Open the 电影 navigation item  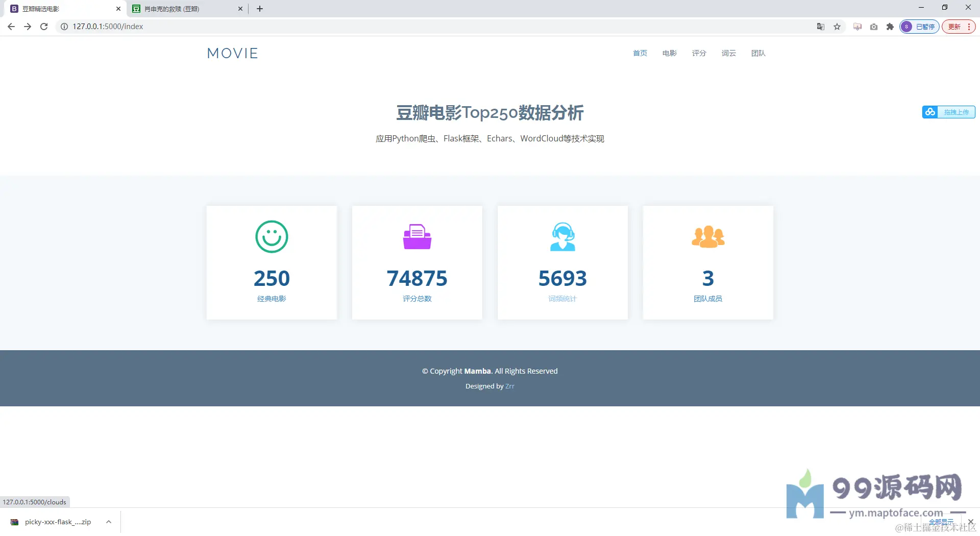point(670,53)
